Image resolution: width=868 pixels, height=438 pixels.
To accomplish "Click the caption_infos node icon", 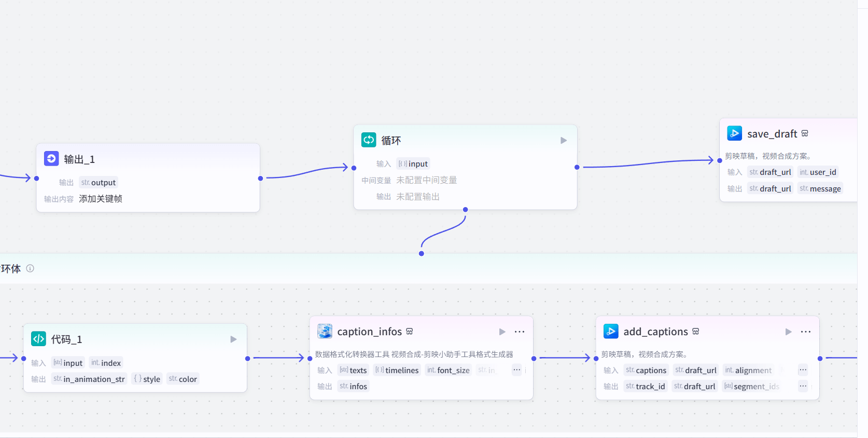I will click(x=325, y=331).
